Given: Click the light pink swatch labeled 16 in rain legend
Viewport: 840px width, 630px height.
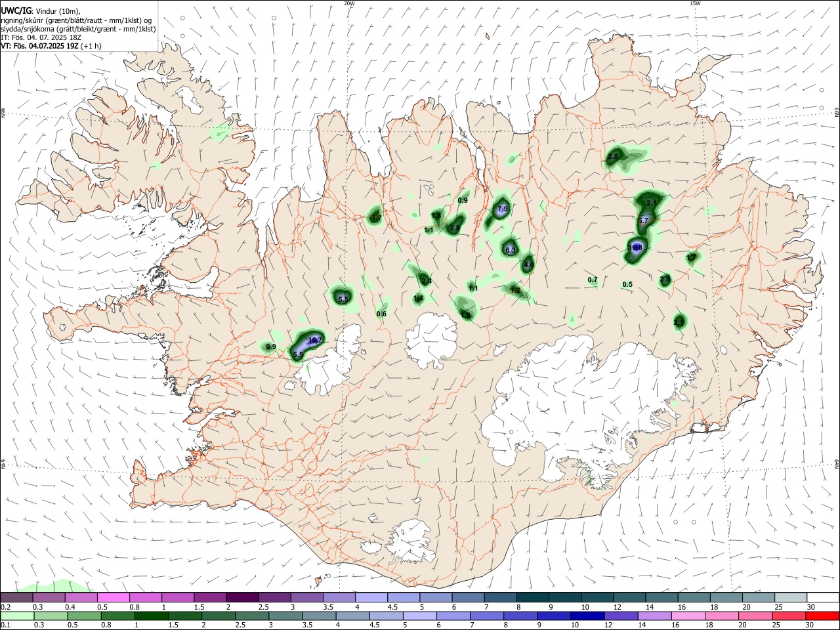Looking at the screenshot, I should pos(688,616).
